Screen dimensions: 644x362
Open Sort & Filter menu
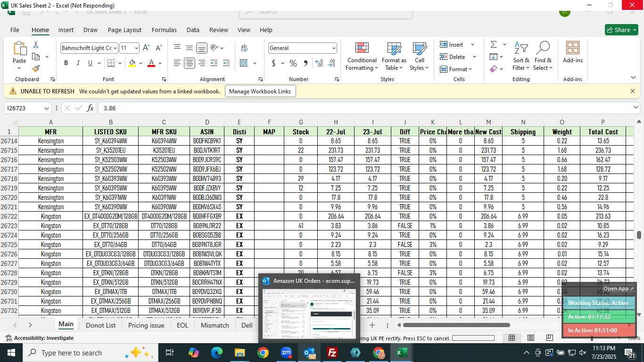tap(521, 57)
